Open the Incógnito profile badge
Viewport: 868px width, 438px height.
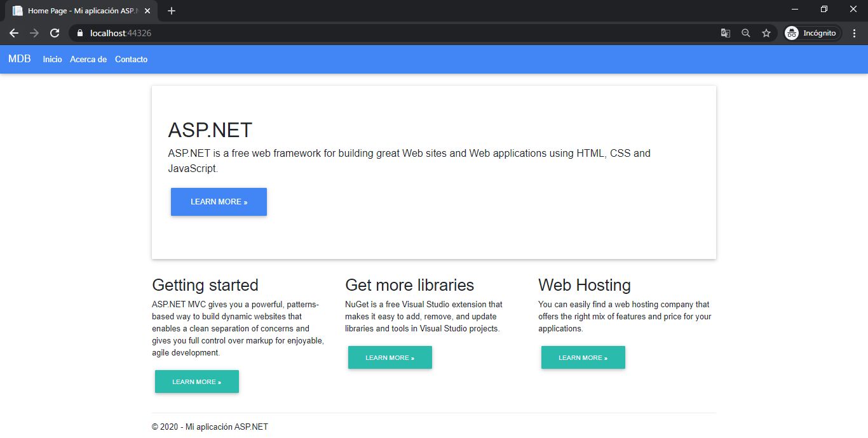(x=813, y=33)
